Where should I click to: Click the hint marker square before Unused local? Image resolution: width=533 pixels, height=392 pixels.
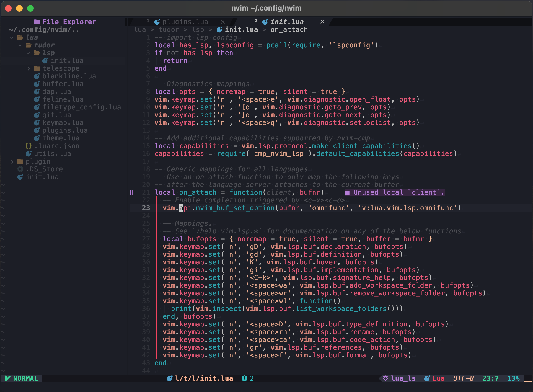[348, 193]
